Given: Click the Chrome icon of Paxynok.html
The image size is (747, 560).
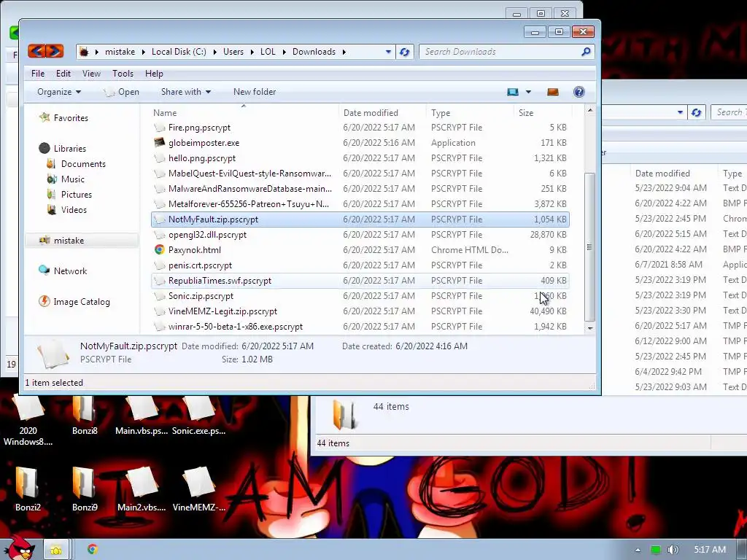Looking at the screenshot, I should click(x=159, y=249).
